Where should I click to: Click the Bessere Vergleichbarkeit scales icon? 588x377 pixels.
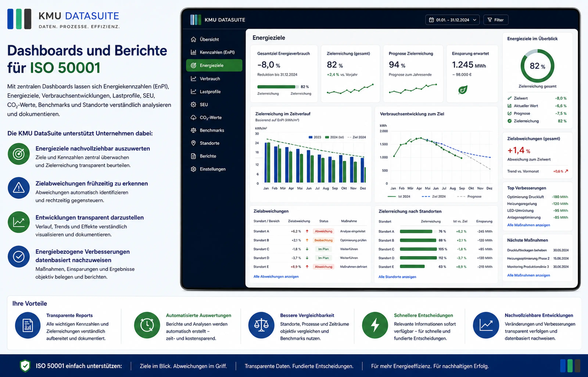(x=261, y=325)
